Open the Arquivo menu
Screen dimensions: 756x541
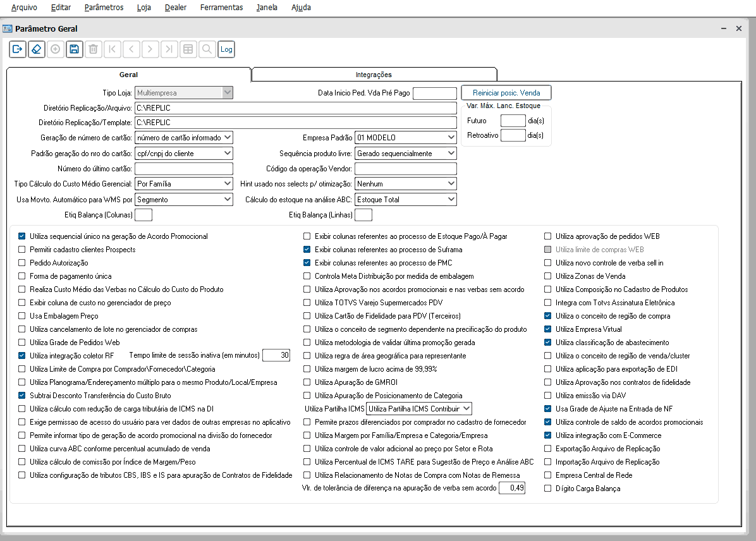click(x=24, y=7)
